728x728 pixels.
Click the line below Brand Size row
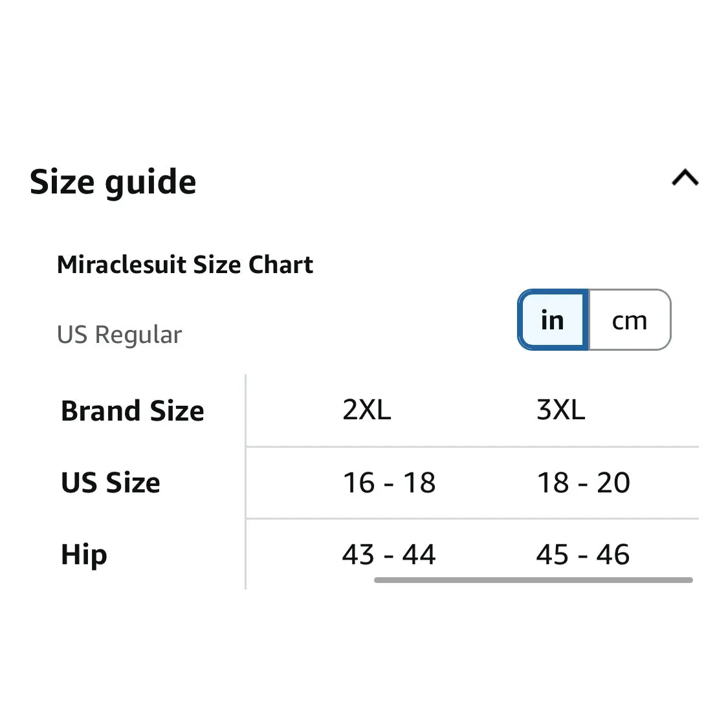tap(472, 447)
